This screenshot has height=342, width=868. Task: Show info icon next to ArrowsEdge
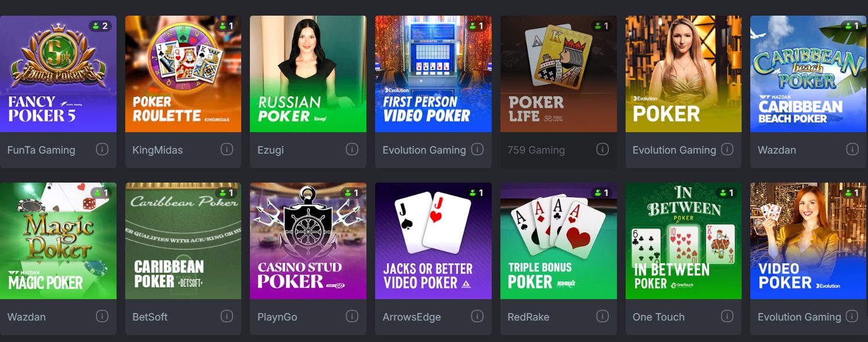[x=477, y=316]
